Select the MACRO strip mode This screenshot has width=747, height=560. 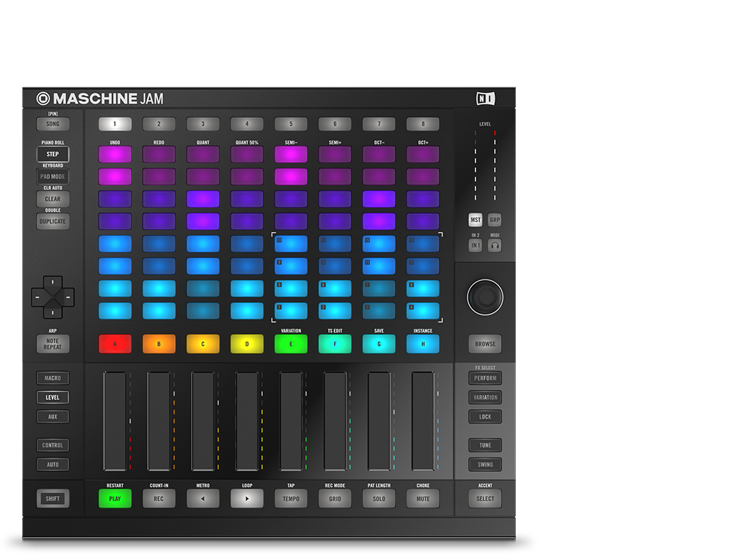[53, 378]
